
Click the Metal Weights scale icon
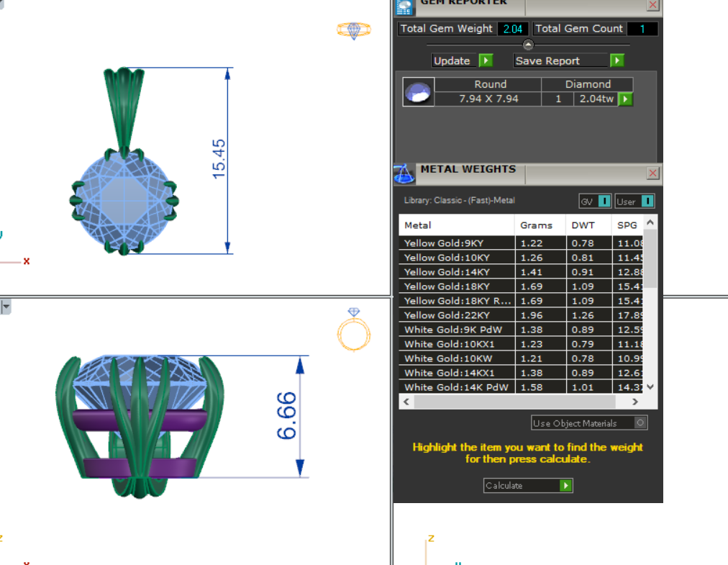point(404,173)
